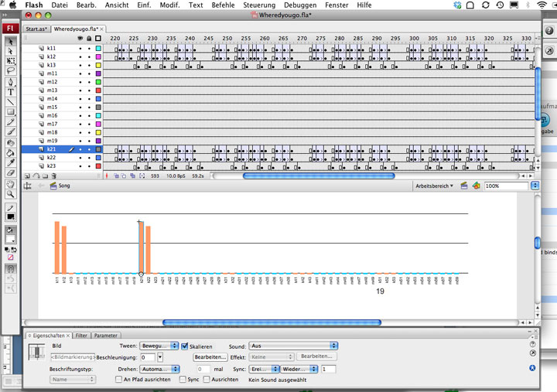Image resolution: width=557 pixels, height=392 pixels.
Task: Toggle the Sync checkbox
Action: pos(183,380)
